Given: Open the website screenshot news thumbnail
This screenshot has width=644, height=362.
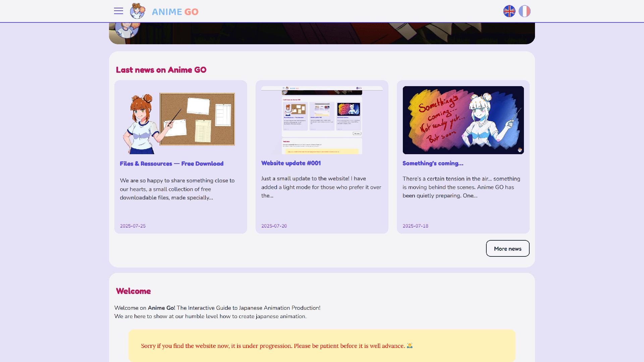Looking at the screenshot, I should 322,120.
